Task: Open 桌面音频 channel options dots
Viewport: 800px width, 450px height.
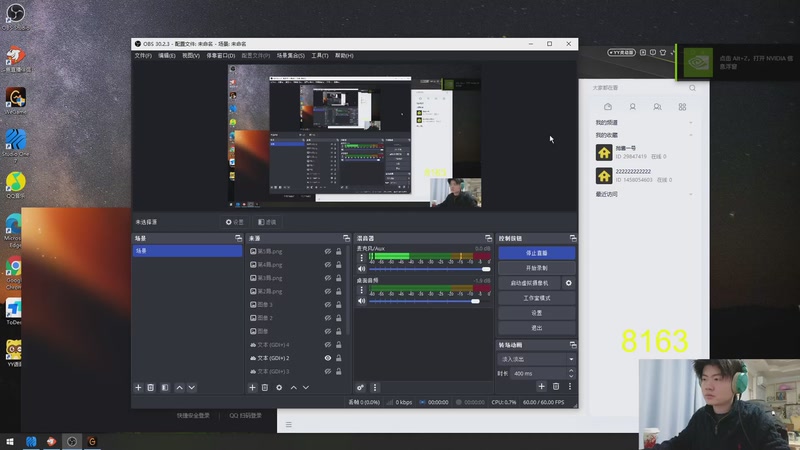Action: tap(362, 290)
